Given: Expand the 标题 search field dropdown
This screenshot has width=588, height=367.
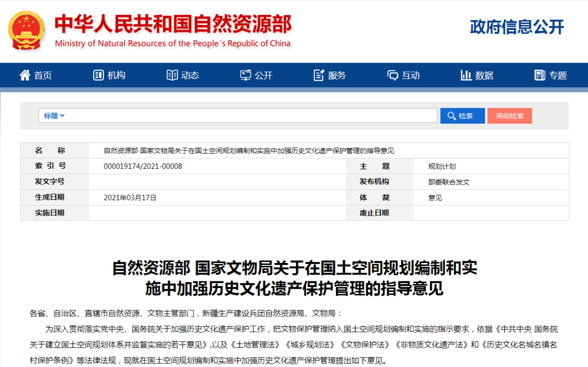Looking at the screenshot, I should click(54, 115).
